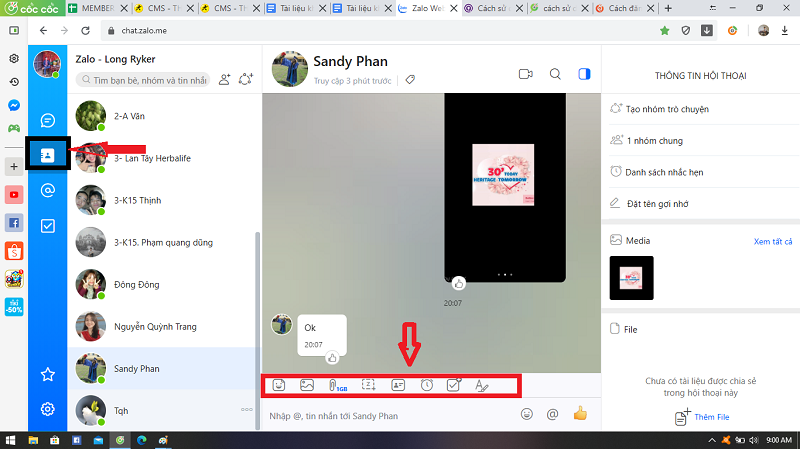Search messages in Sandy Phan conversation
800x449 pixels.
click(x=555, y=74)
